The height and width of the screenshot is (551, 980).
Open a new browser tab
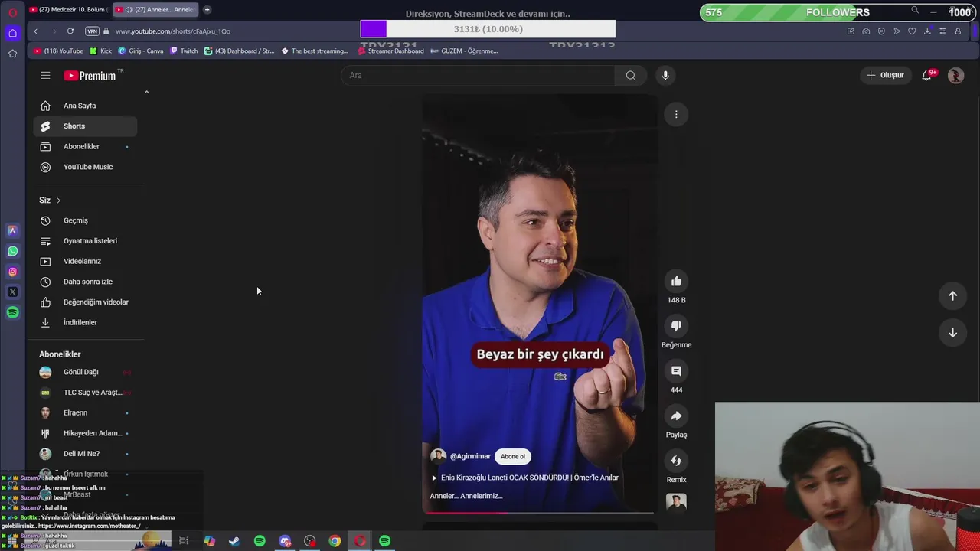click(x=207, y=10)
